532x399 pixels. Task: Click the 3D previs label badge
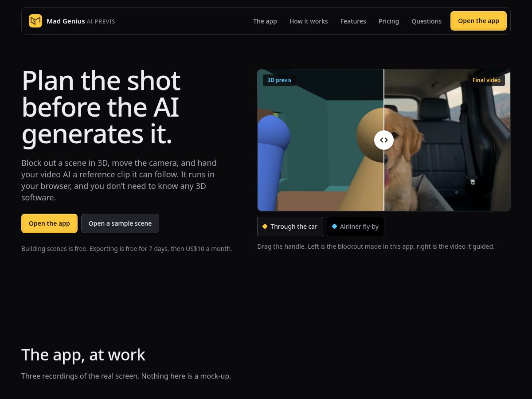coord(279,80)
